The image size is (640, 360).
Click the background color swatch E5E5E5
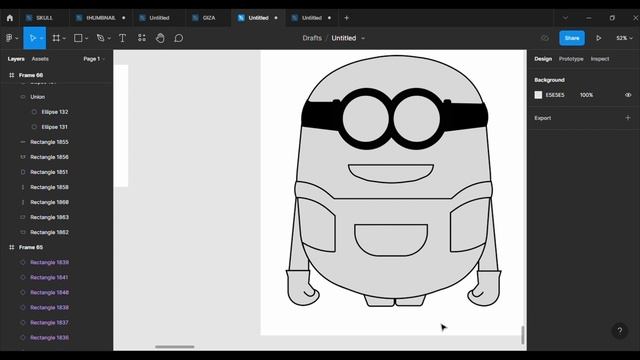[x=538, y=95]
